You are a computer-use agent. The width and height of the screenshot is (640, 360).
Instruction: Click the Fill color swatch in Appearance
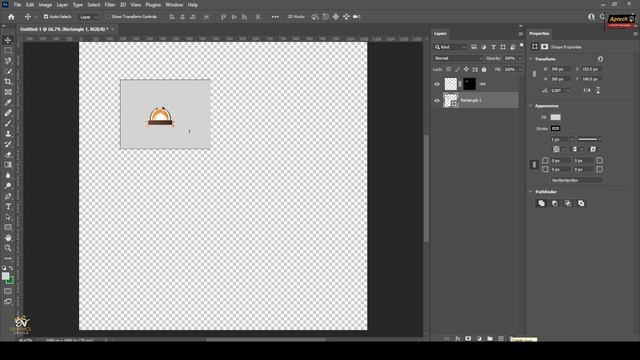[x=556, y=117]
